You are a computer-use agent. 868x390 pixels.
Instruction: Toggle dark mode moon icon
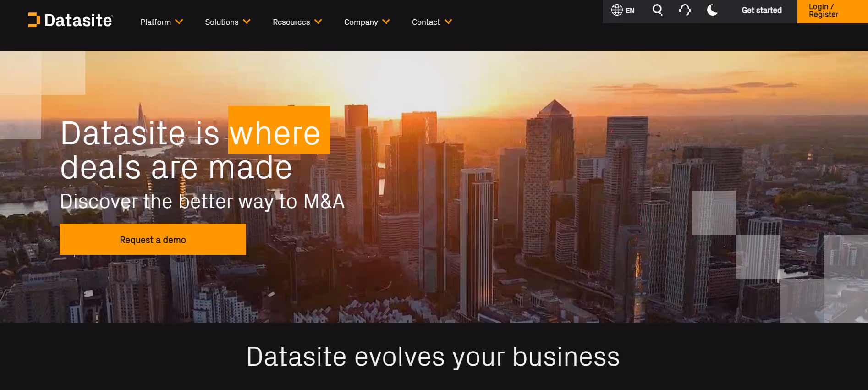[x=712, y=10]
